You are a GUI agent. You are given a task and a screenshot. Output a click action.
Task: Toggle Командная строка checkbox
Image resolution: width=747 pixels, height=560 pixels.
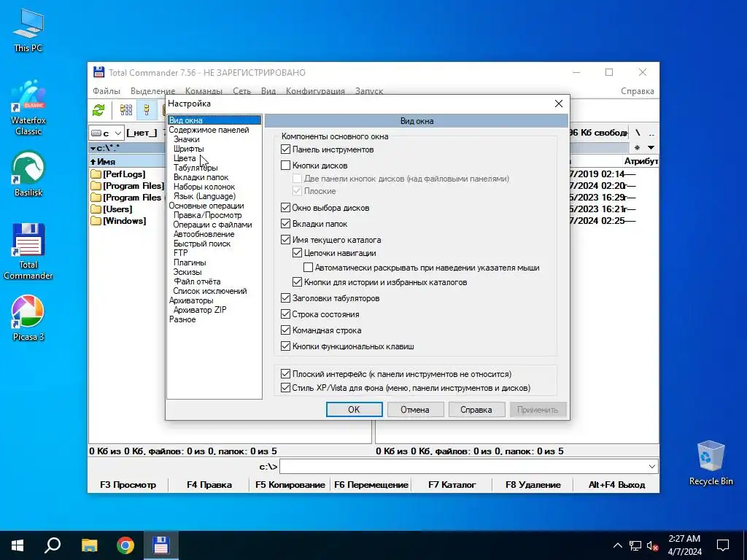click(285, 330)
